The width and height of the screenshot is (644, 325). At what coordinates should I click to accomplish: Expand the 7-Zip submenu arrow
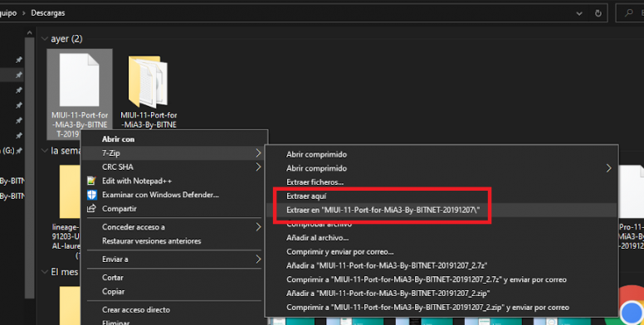click(x=258, y=153)
